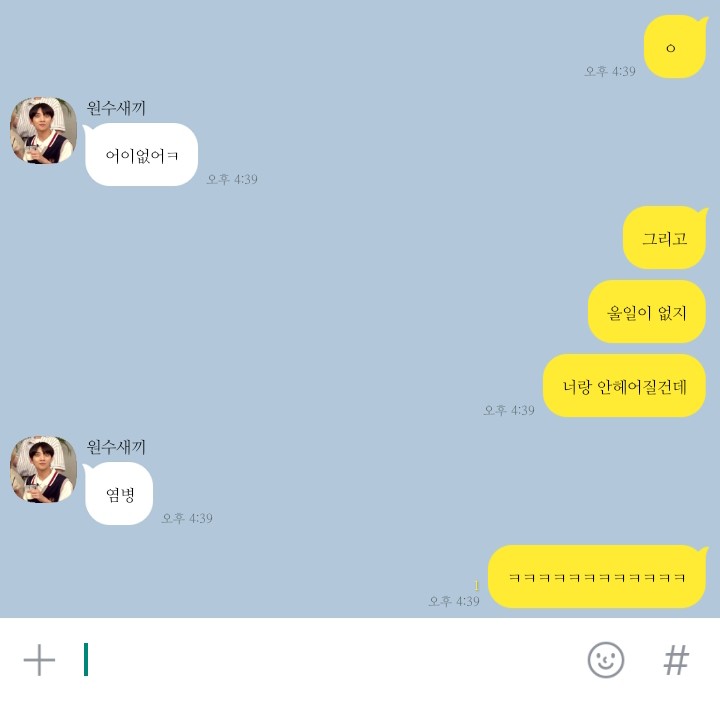
Task: Select the 너랑 안헤어질건데 message bubble
Action: (624, 386)
